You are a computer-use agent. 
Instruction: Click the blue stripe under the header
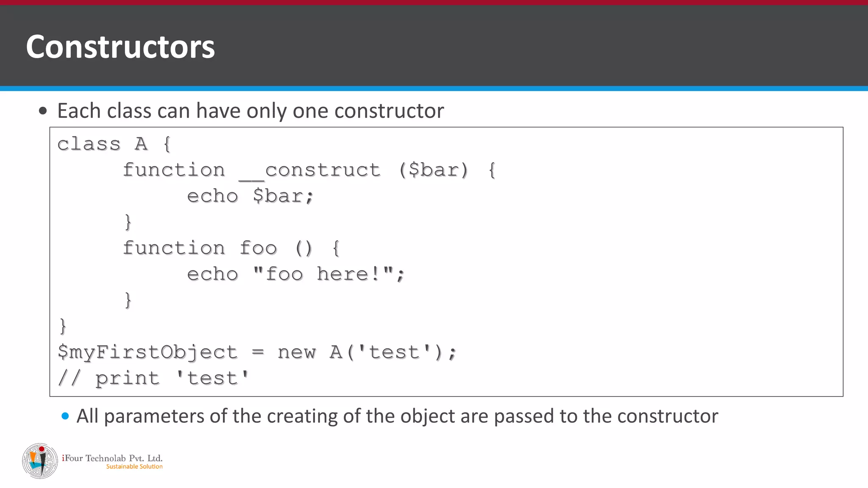click(x=434, y=89)
